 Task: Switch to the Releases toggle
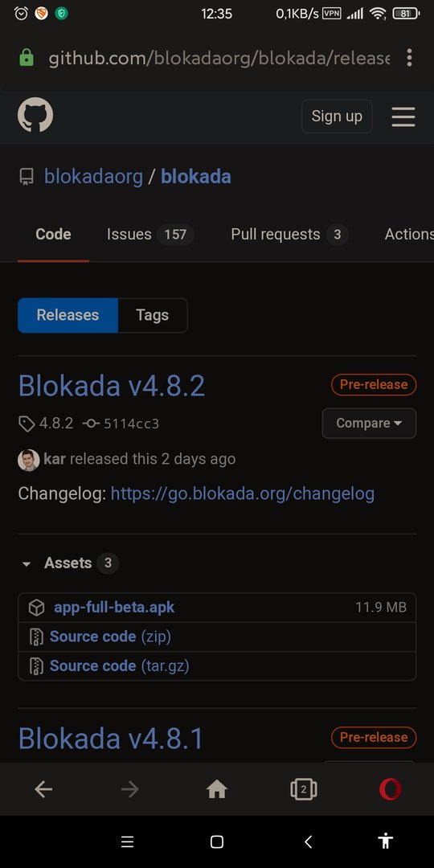68,316
